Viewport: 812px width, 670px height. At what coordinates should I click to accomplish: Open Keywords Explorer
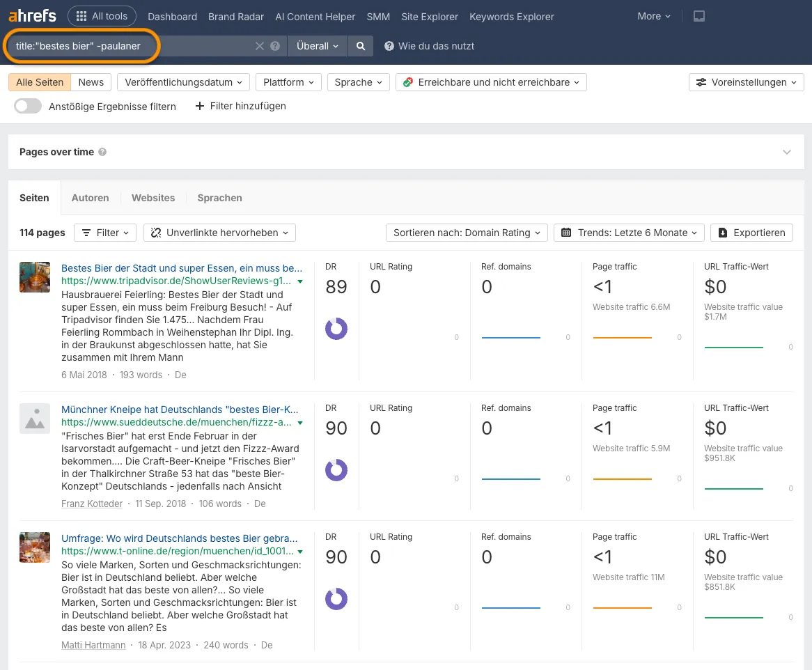click(x=512, y=17)
